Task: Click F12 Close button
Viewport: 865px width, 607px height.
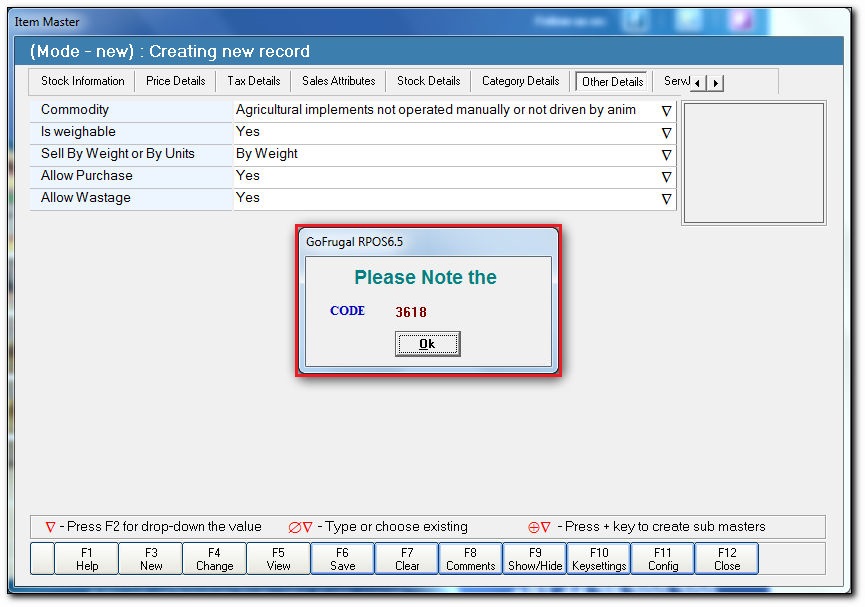Action: coord(727,559)
